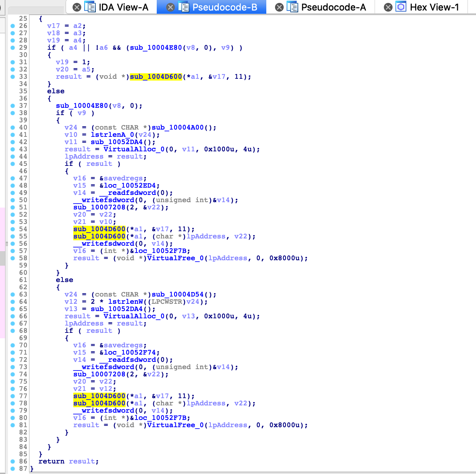Toggle breakpoint dot on line 58
The width and height of the screenshot is (476, 474).
(13, 258)
